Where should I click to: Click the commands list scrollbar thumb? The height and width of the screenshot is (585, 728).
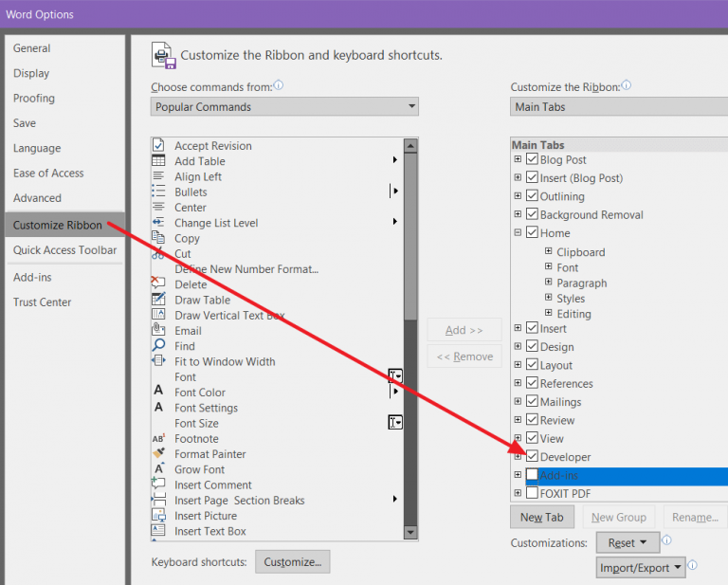[x=410, y=236]
